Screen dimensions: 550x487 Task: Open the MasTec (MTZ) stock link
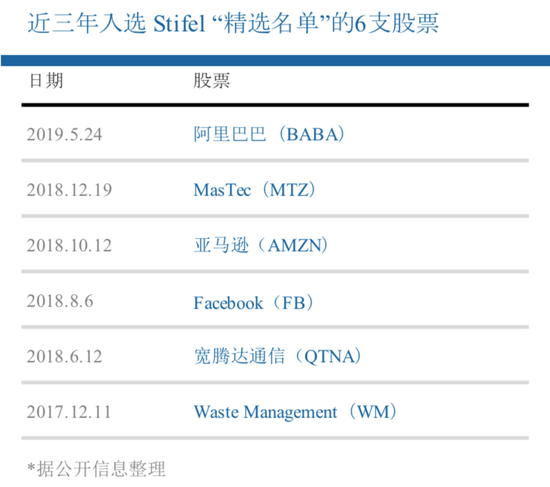[x=254, y=190]
